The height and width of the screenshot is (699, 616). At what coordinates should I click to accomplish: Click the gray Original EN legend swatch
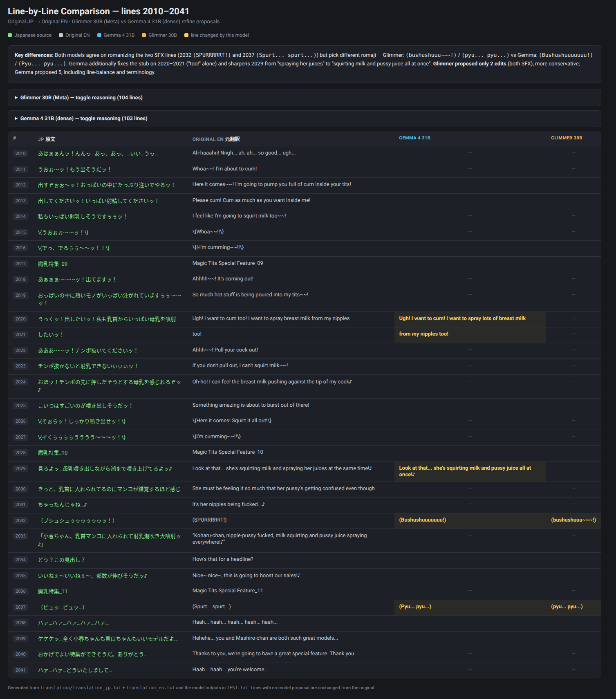click(x=61, y=35)
